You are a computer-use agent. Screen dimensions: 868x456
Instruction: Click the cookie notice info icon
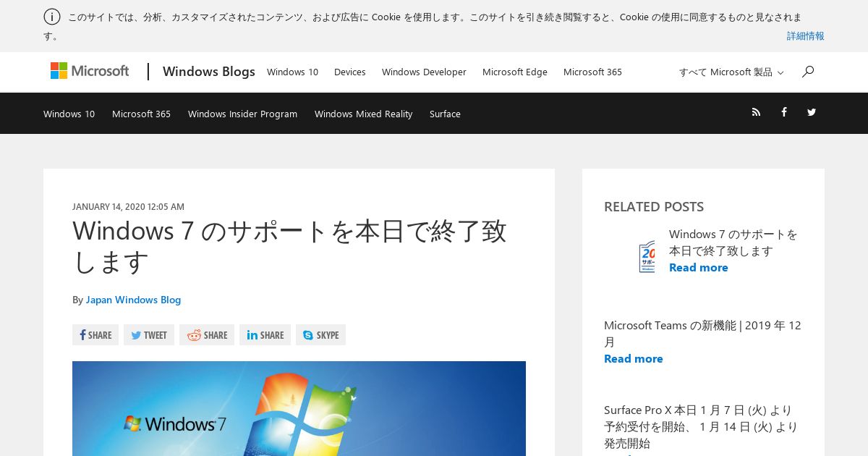52,17
